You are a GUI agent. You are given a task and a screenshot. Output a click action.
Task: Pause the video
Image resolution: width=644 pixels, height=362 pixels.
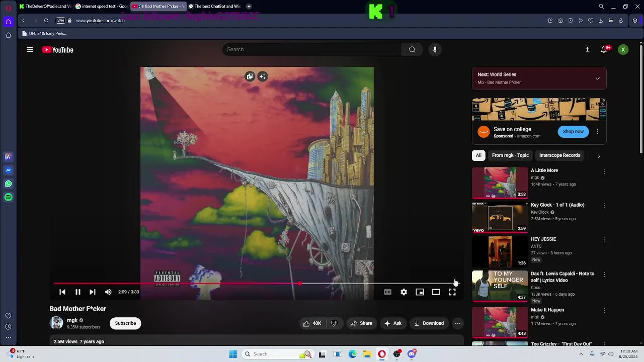[x=78, y=292]
